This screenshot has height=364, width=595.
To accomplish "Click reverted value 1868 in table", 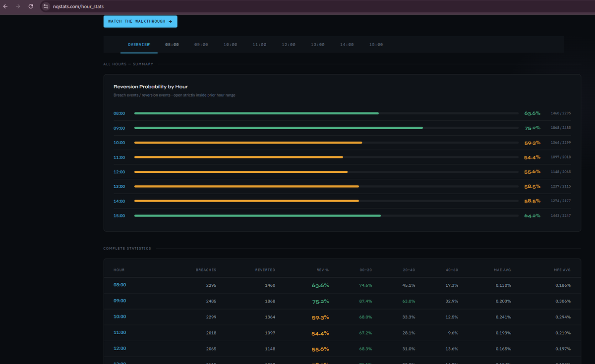I will pyautogui.click(x=270, y=301).
